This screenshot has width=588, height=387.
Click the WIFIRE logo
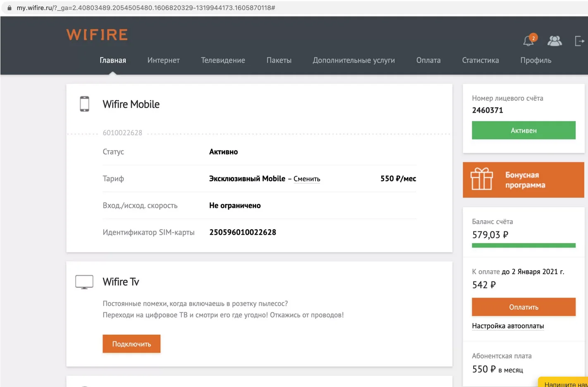coord(97,35)
